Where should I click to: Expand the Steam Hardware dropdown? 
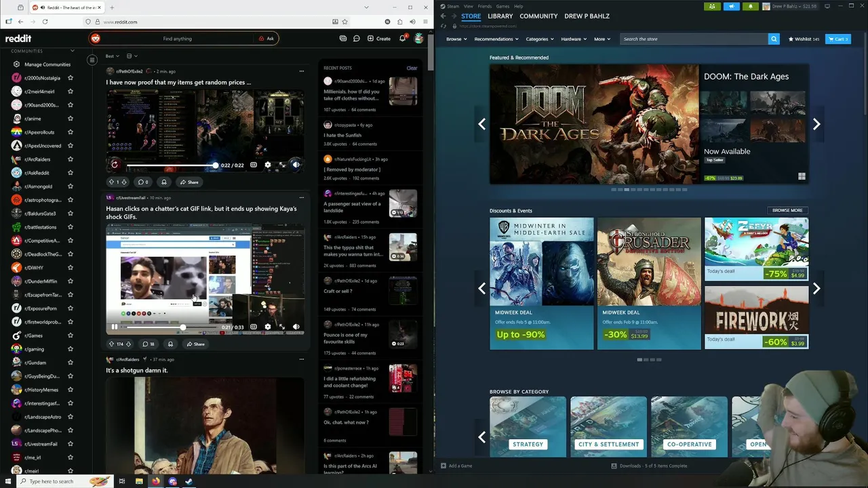(x=574, y=39)
